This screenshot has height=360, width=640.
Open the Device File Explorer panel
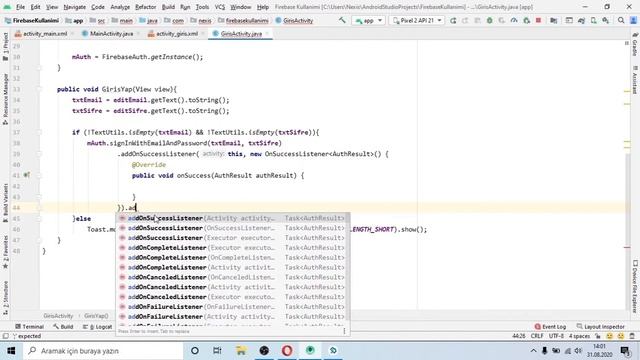(635, 287)
